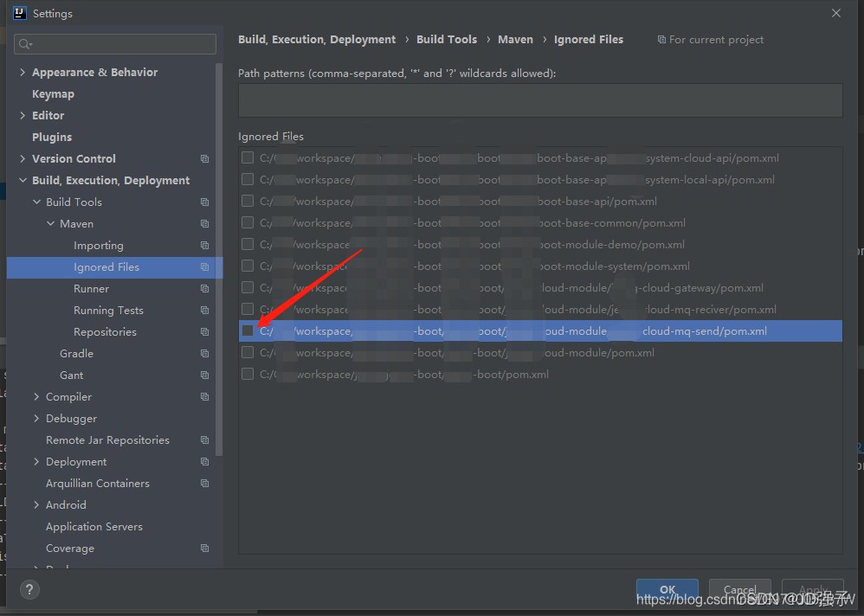The height and width of the screenshot is (616, 864).
Task: Click the Path patterns input field
Action: 540,100
